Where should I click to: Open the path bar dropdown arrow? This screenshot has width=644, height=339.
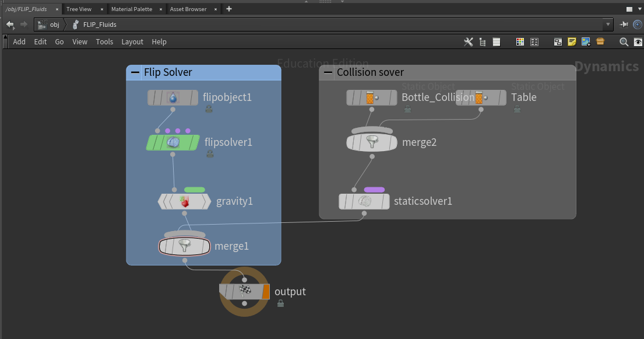point(608,25)
